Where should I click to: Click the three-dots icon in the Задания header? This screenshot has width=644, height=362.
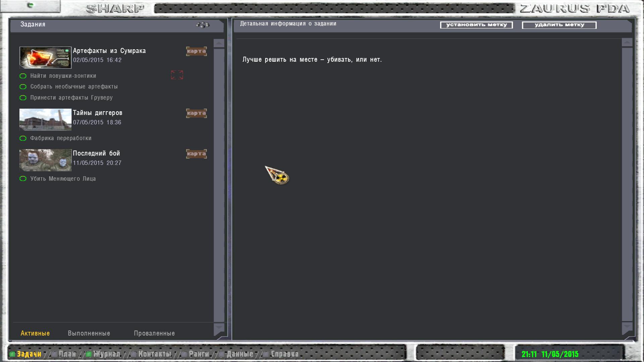pyautogui.click(x=203, y=25)
